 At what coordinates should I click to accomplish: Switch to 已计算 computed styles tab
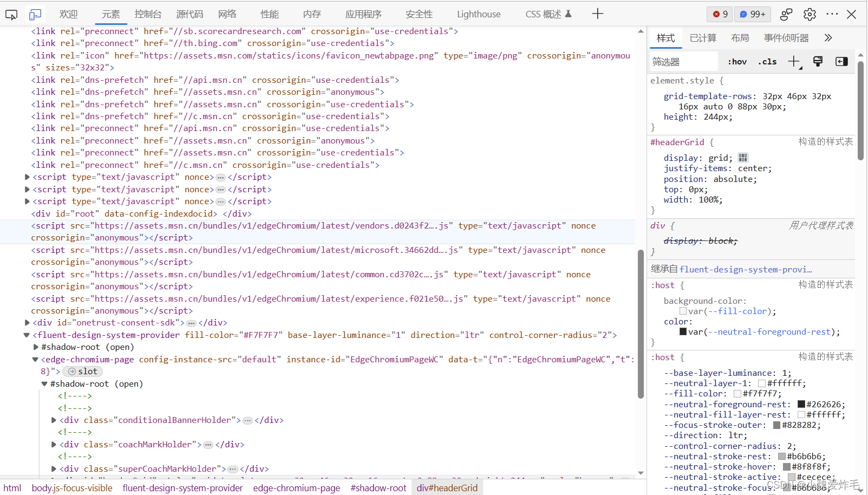point(703,38)
